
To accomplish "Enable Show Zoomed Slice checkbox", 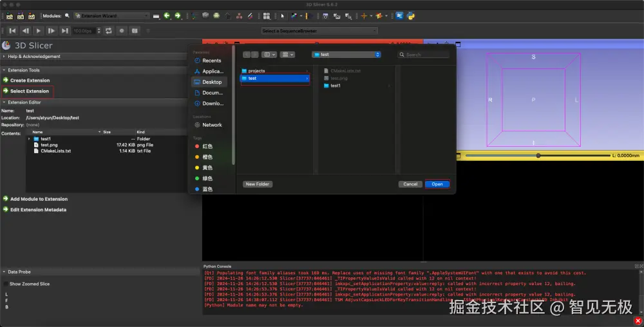I will point(6,284).
